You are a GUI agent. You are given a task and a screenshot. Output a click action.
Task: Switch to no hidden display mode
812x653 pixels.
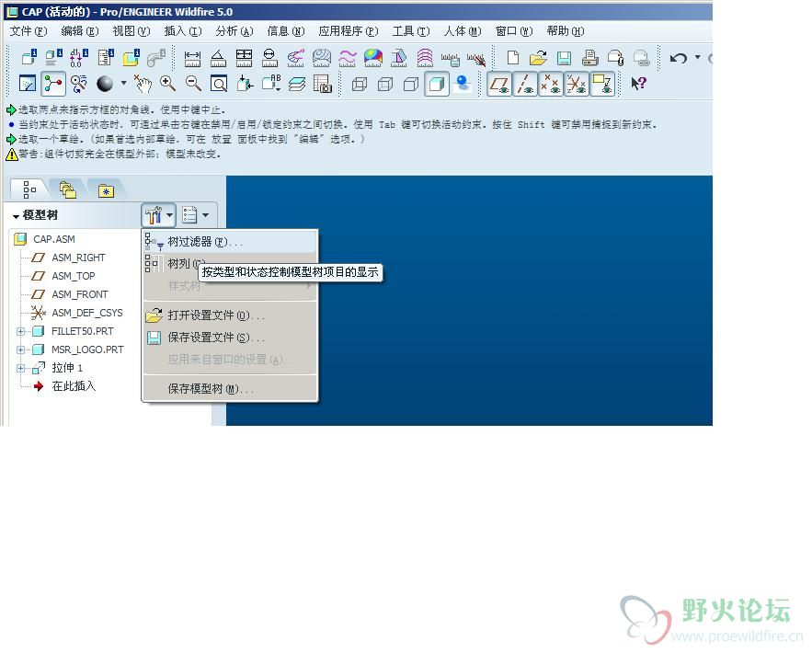pos(411,84)
